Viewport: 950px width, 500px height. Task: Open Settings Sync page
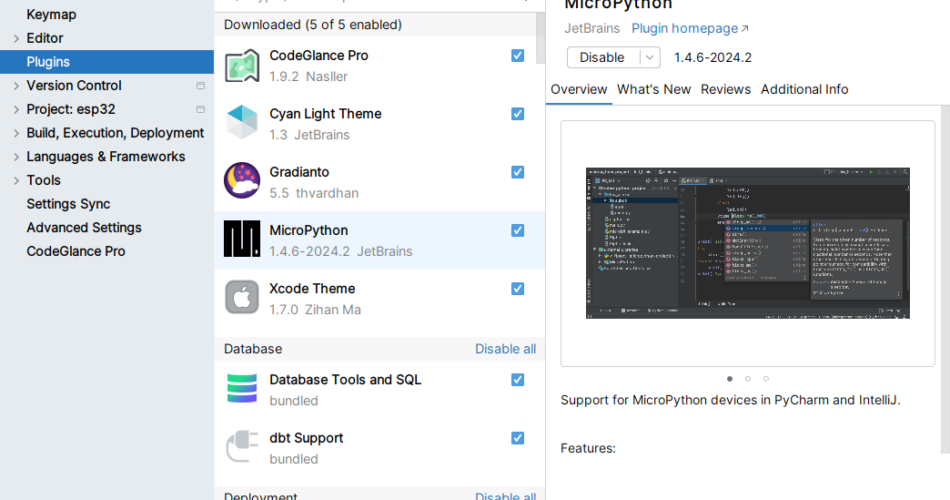coord(68,204)
